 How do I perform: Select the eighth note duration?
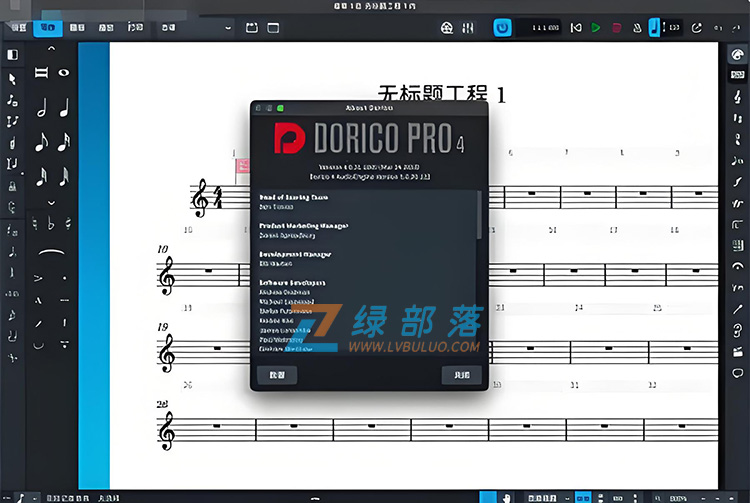point(42,142)
